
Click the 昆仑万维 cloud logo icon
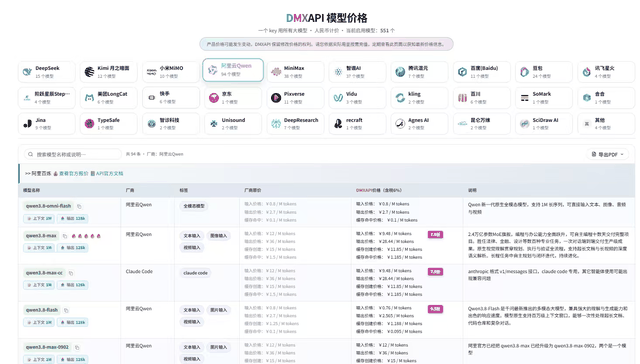(462, 124)
